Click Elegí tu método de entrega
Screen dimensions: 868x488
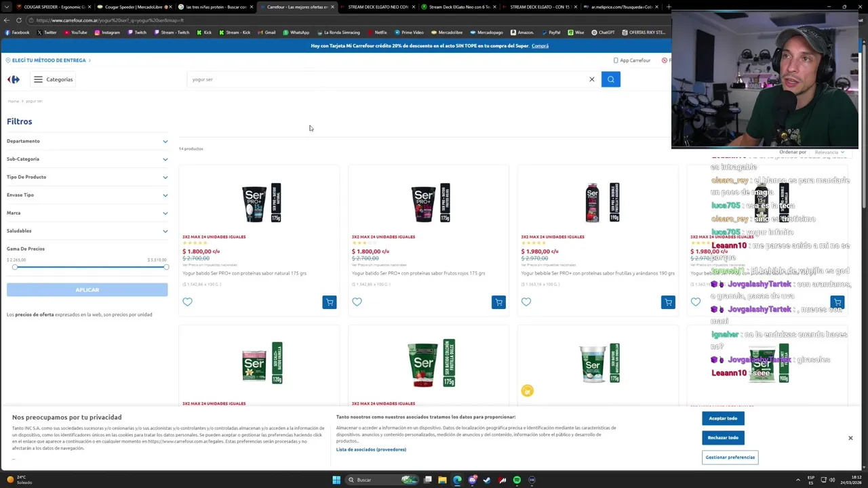click(49, 60)
